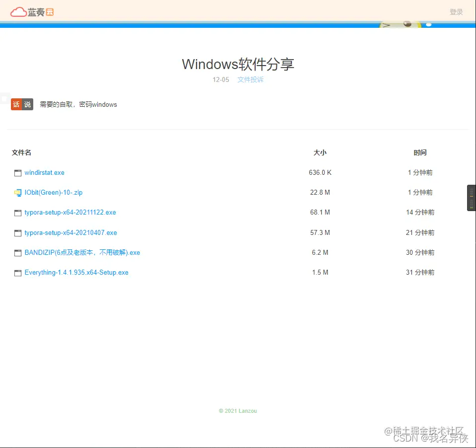Open Everything-1.4.1.935.x64-Setup.exe link
The height and width of the screenshot is (448, 476).
pyautogui.click(x=76, y=273)
